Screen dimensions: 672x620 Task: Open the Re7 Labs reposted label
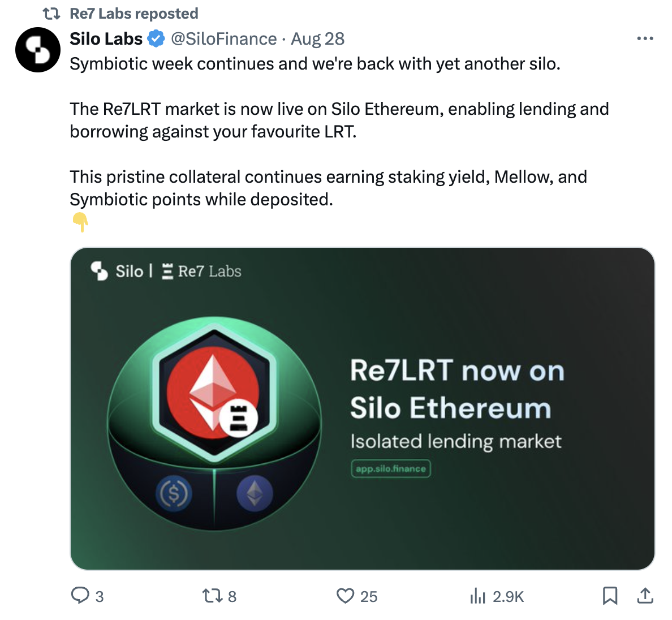click(134, 14)
